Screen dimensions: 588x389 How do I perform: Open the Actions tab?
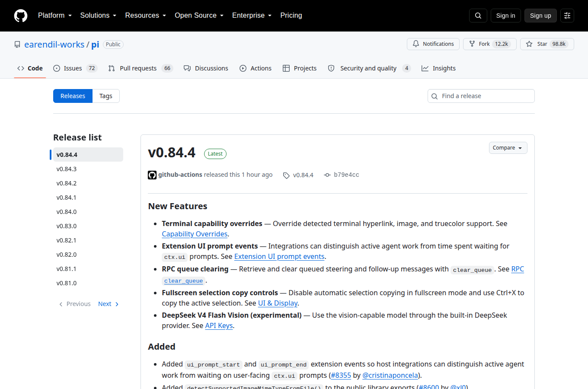coord(256,68)
